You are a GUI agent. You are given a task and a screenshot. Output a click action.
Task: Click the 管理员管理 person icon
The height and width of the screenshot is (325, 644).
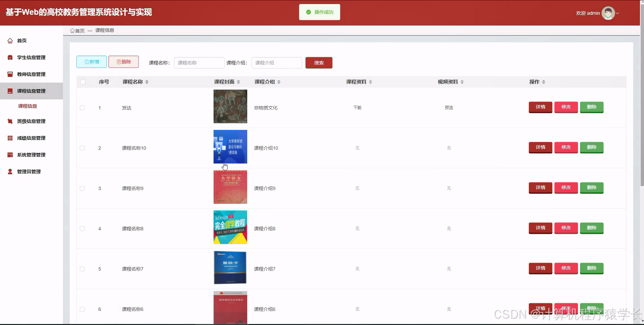[x=10, y=171]
